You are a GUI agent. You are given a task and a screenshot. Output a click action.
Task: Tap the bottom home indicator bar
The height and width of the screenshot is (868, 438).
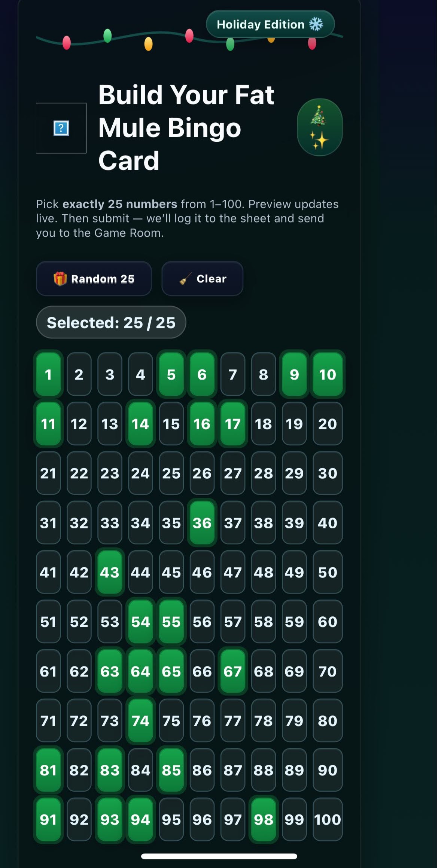click(x=219, y=856)
